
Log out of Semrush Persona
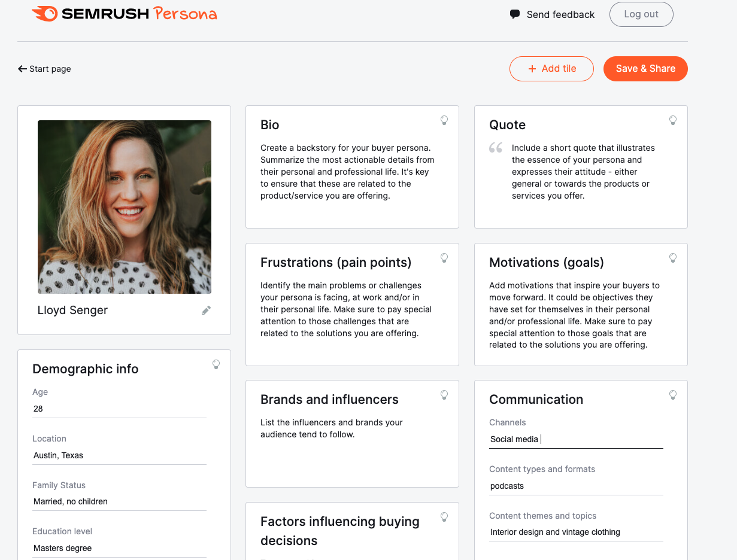pos(641,14)
